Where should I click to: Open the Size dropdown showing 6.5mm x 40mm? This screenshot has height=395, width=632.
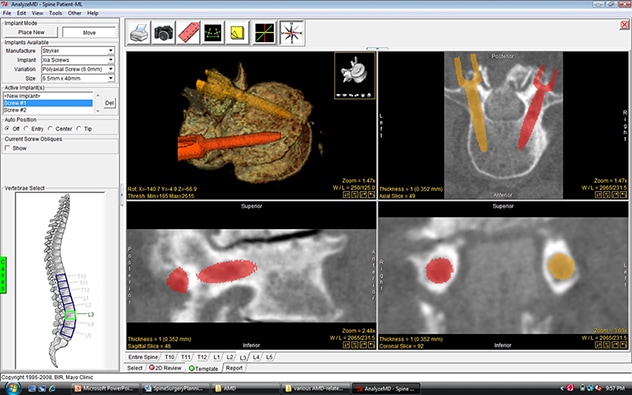78,79
